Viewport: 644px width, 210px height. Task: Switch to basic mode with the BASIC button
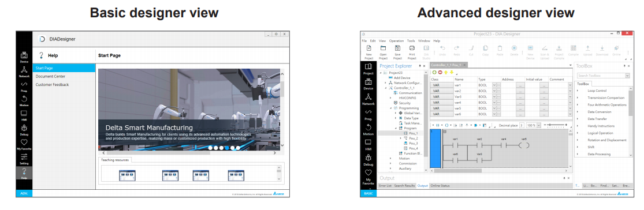click(x=368, y=193)
